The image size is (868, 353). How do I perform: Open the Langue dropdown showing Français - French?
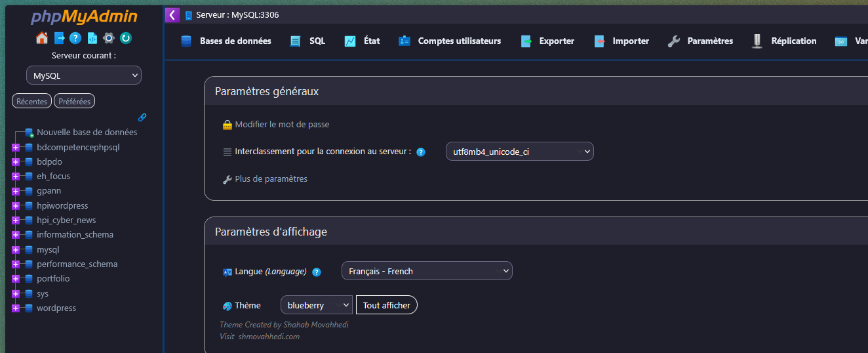[427, 271]
